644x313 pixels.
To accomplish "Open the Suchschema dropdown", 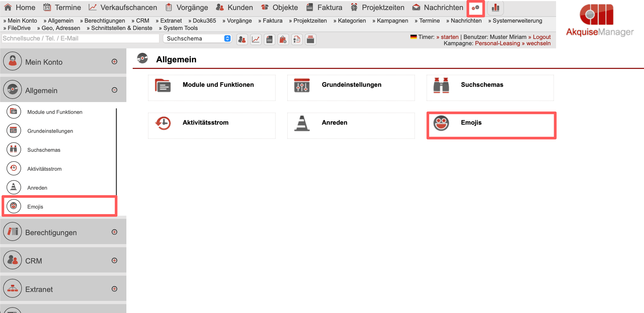I will click(x=197, y=38).
